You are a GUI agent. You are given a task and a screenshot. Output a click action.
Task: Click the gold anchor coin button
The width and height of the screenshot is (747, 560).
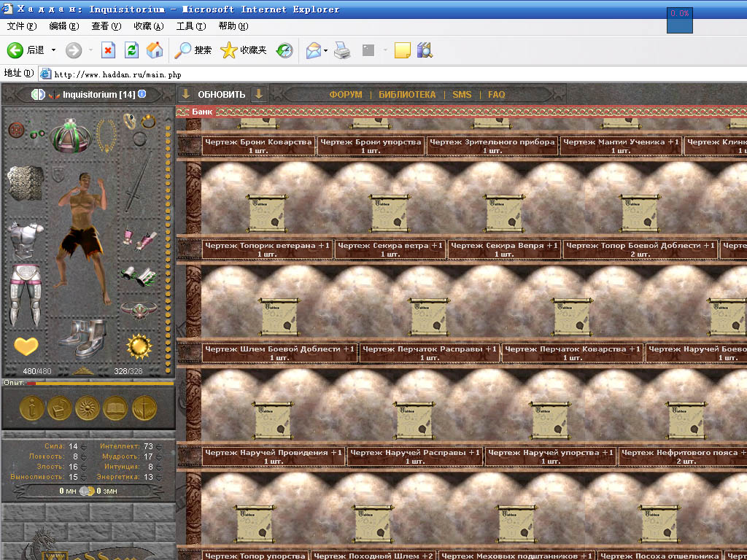point(144,408)
